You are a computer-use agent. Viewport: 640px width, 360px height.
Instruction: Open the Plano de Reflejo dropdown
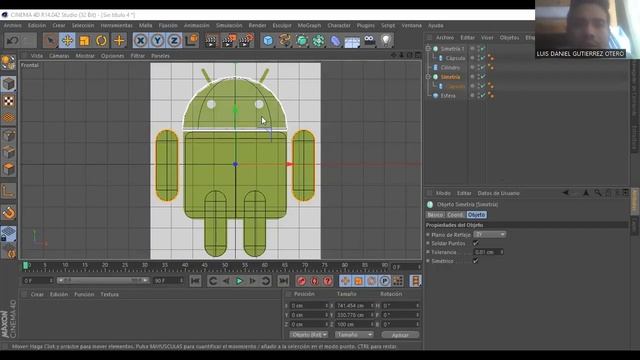[x=489, y=234]
